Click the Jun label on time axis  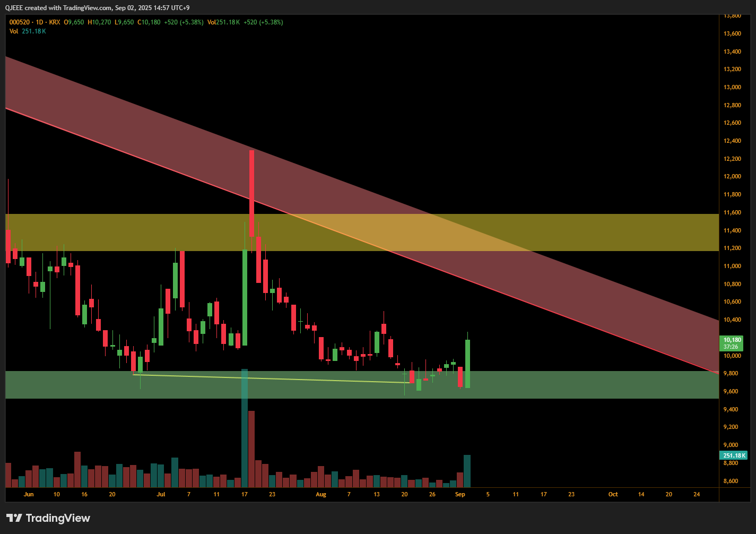pyautogui.click(x=29, y=494)
